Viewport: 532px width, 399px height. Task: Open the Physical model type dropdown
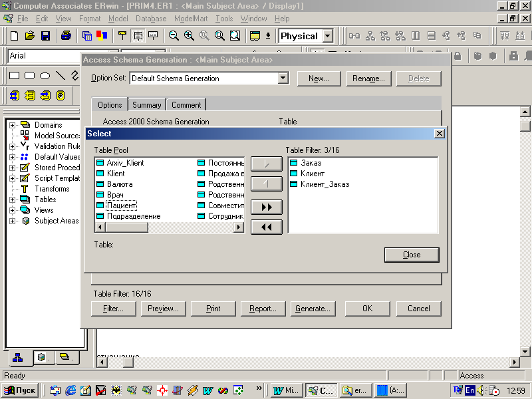pos(327,36)
